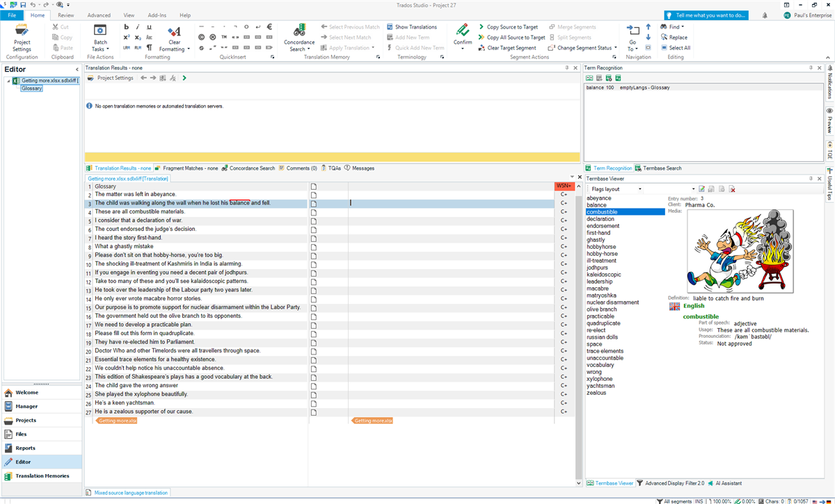Switch to the Fragment Matches tab
This screenshot has width=835, height=504.
click(x=186, y=168)
